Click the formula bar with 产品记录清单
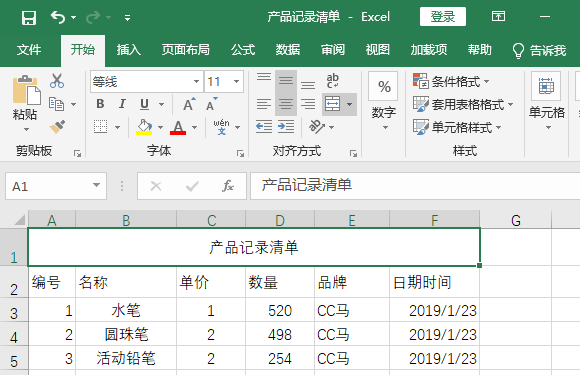 tap(415, 186)
